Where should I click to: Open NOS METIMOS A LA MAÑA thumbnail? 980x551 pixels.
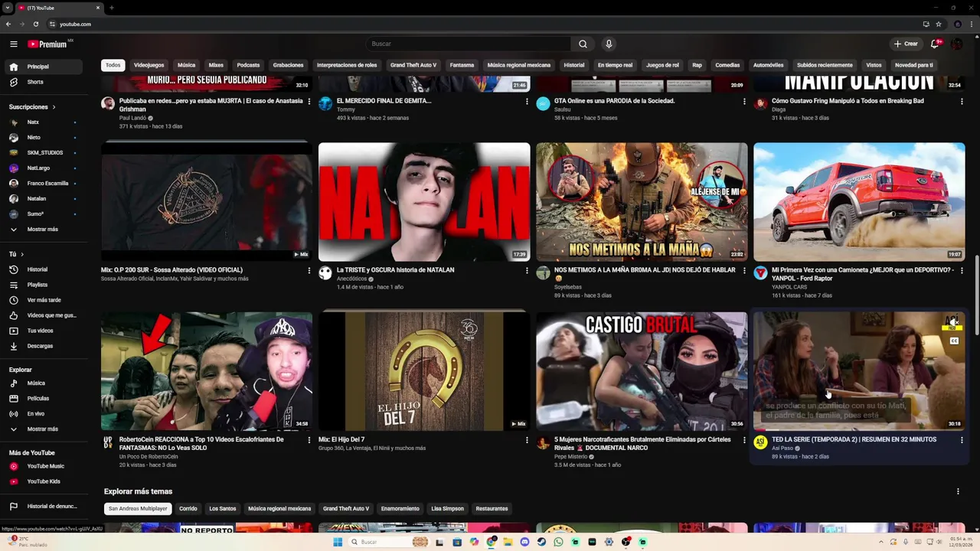click(x=642, y=202)
